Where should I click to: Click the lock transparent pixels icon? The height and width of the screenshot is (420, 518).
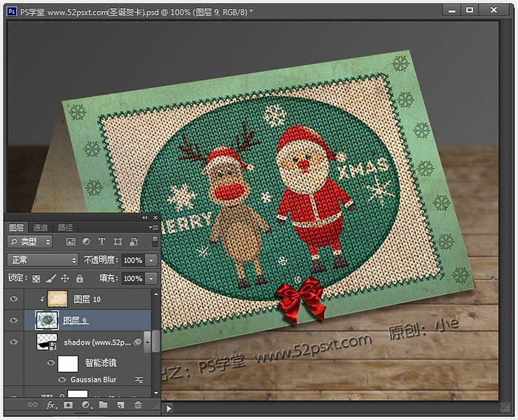coord(36,279)
